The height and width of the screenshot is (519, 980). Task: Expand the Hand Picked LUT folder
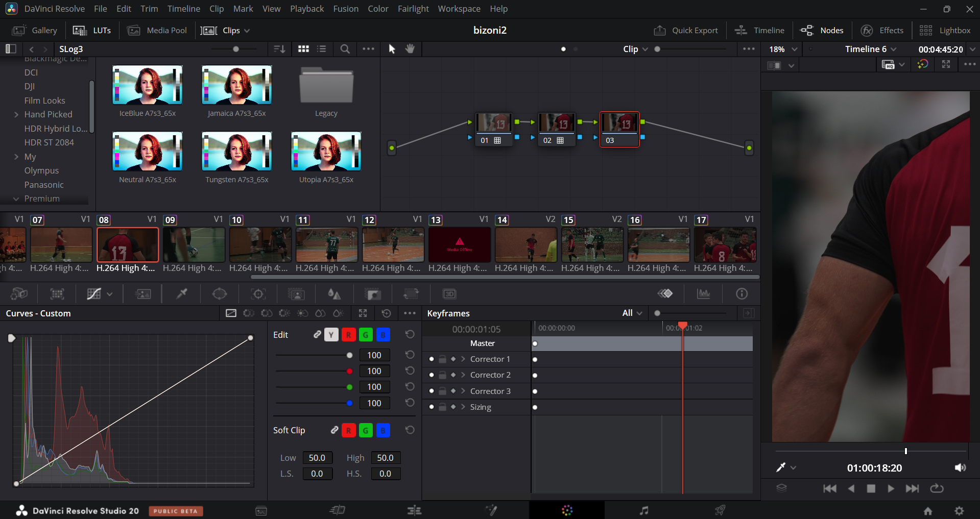point(16,114)
